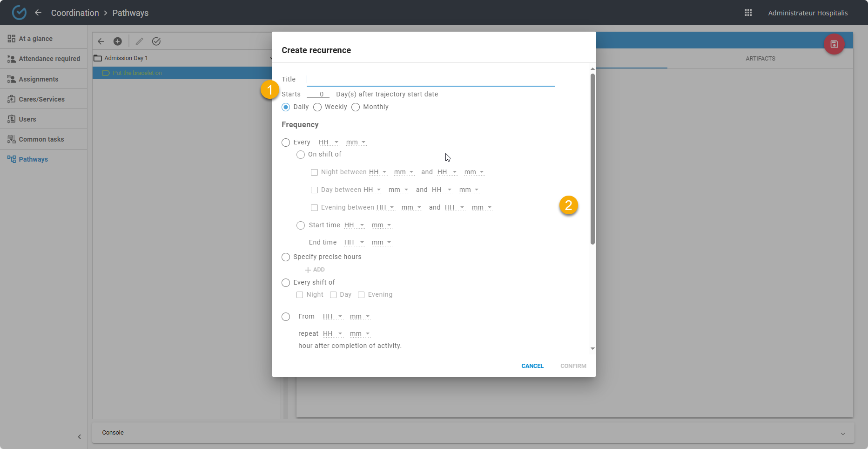868x449 pixels.
Task: Check the Night between checkbox
Action: [314, 172]
